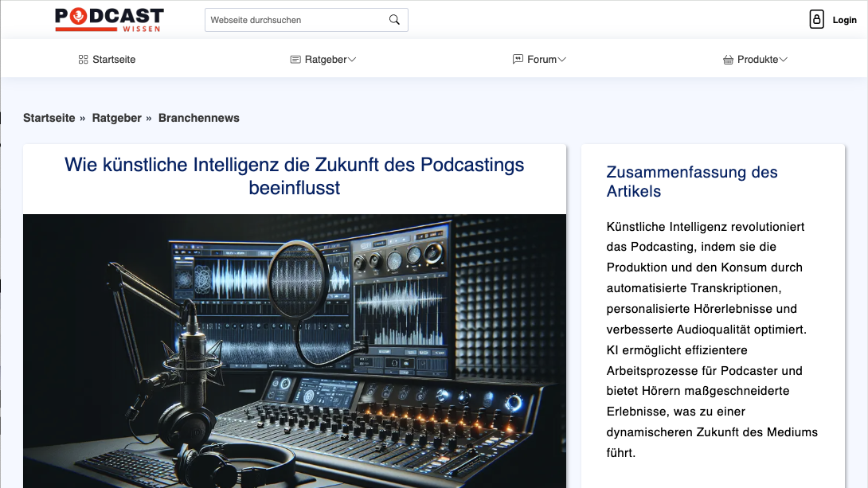The width and height of the screenshot is (868, 488).
Task: Click the podcast studio article image
Action: [x=295, y=350]
